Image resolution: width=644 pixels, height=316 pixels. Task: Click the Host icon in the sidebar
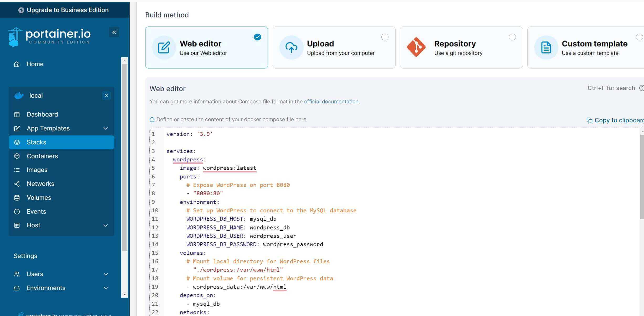pos(17,225)
